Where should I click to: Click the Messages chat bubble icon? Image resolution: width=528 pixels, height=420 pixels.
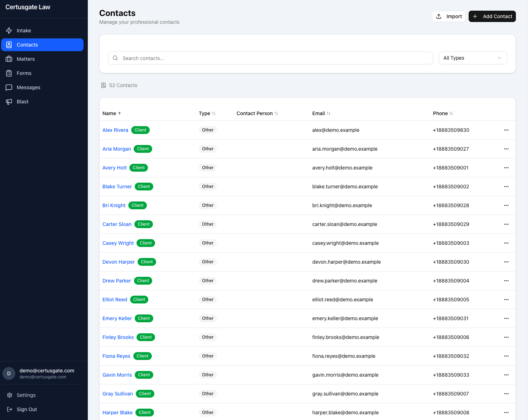[9, 87]
